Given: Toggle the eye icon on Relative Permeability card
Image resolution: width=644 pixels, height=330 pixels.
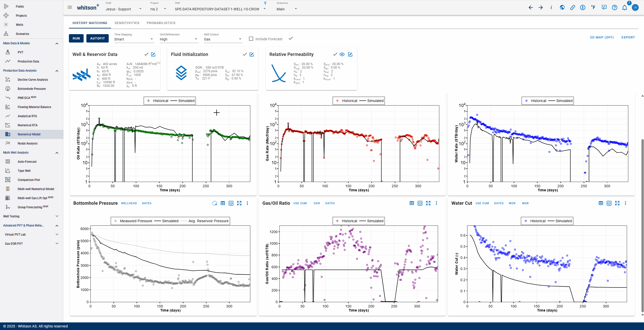Looking at the screenshot, I should [342, 54].
